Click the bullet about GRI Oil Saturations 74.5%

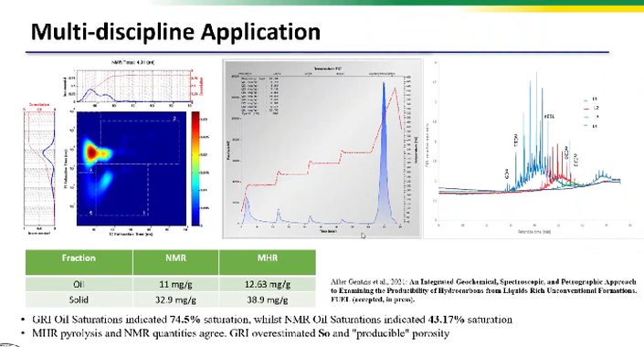pyautogui.click(x=272, y=320)
